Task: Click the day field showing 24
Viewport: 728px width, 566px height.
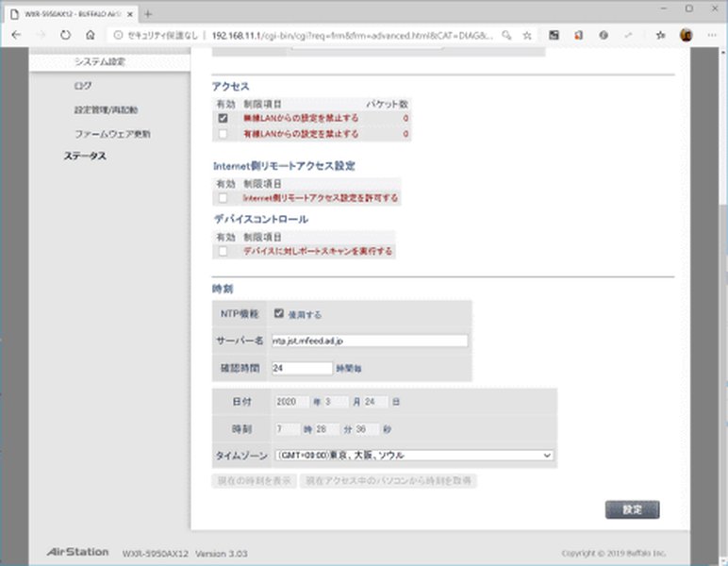Action: click(375, 402)
